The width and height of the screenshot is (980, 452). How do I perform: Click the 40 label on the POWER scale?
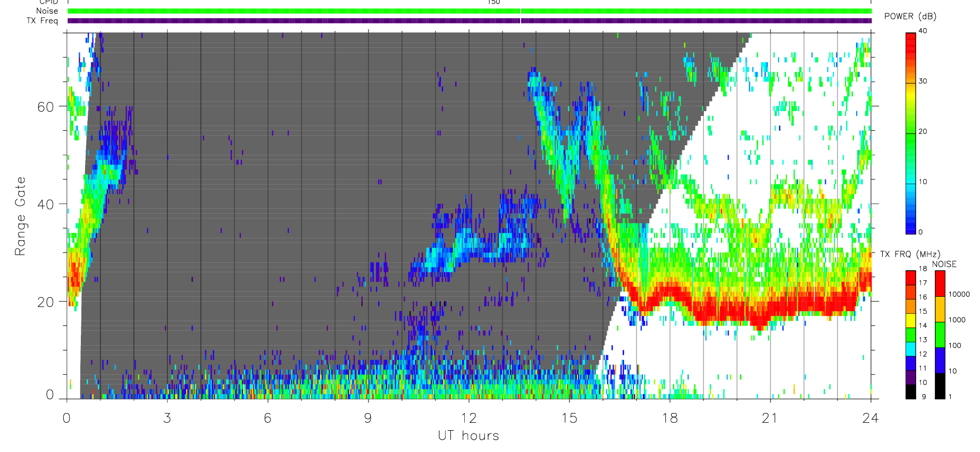pos(923,31)
